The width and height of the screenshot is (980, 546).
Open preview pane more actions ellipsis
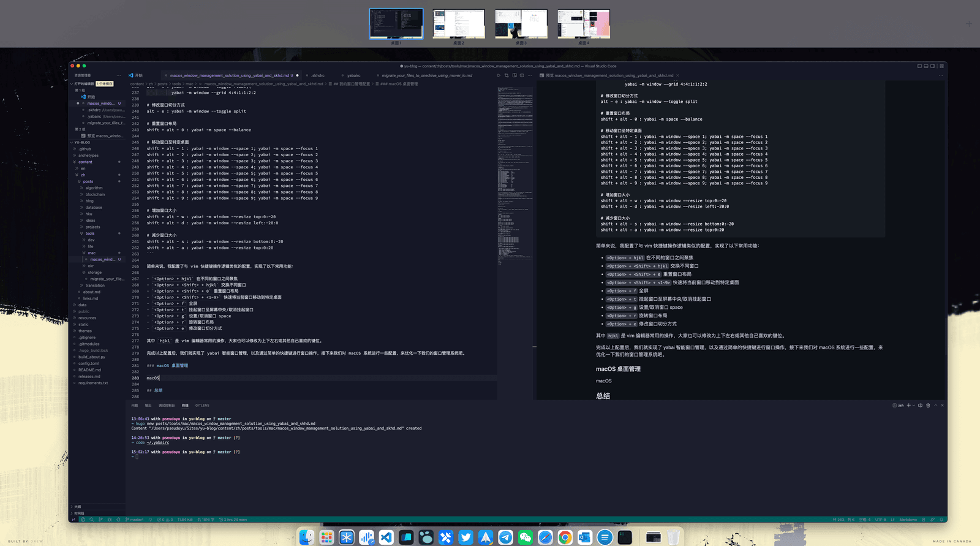941,75
